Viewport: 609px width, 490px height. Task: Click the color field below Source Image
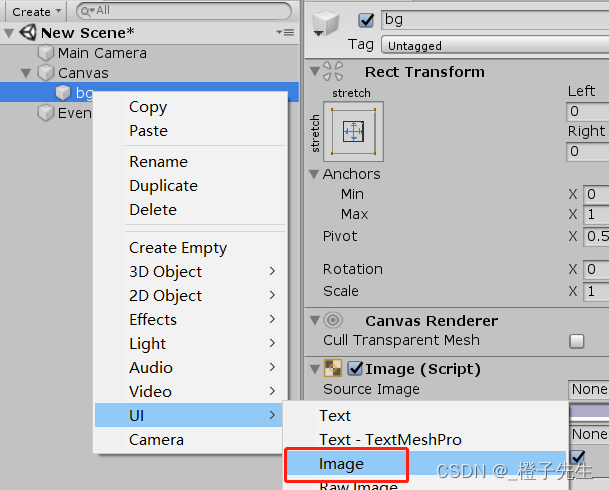589,411
